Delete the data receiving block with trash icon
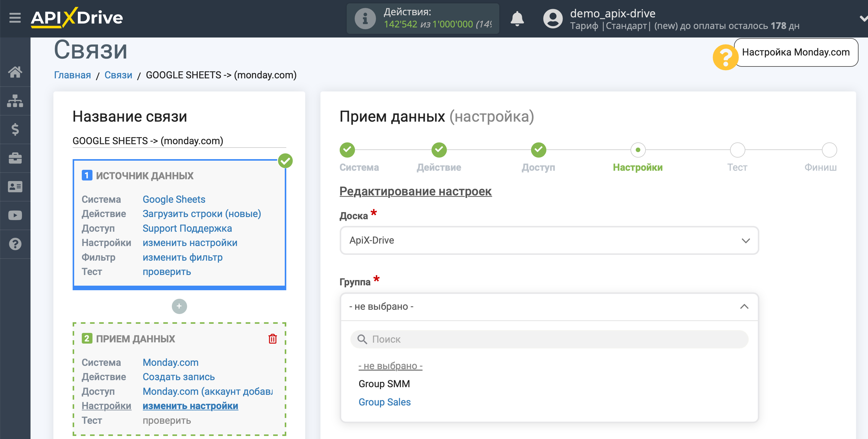The height and width of the screenshot is (439, 868). pos(273,339)
